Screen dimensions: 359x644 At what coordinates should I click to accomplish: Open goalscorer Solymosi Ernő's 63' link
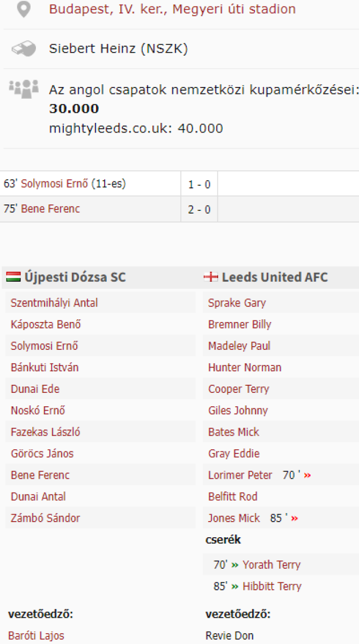tap(56, 184)
